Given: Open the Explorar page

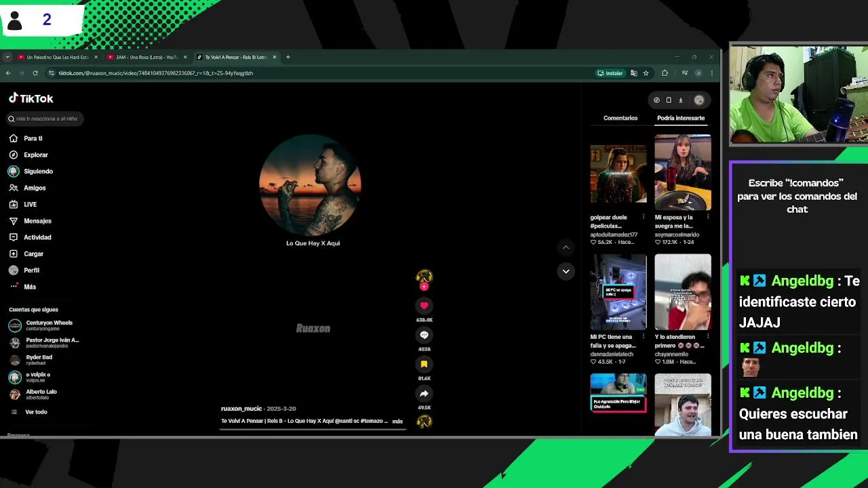Looking at the screenshot, I should 28,155.
